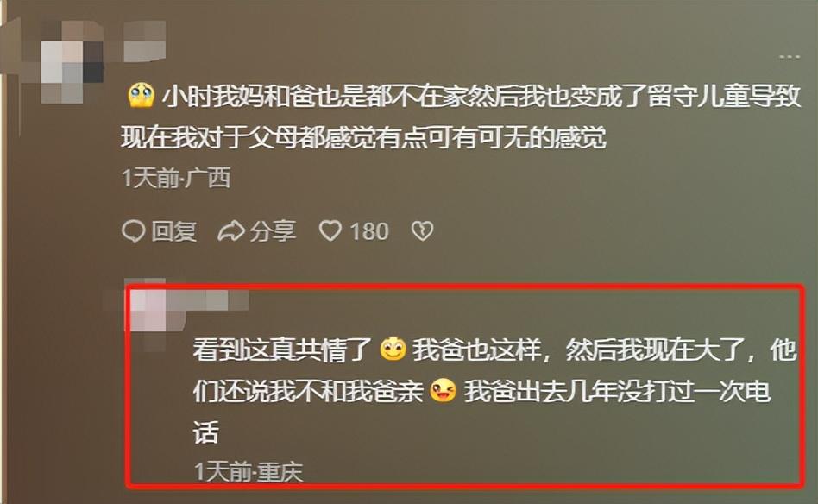Select the comment text about 留守儿童
The image size is (818, 504).
coord(461,117)
